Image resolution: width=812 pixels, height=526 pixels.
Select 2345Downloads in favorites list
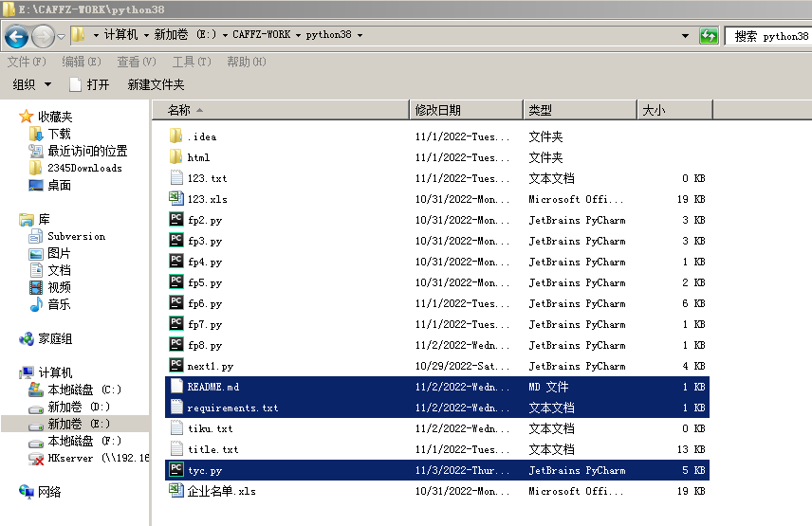(84, 168)
